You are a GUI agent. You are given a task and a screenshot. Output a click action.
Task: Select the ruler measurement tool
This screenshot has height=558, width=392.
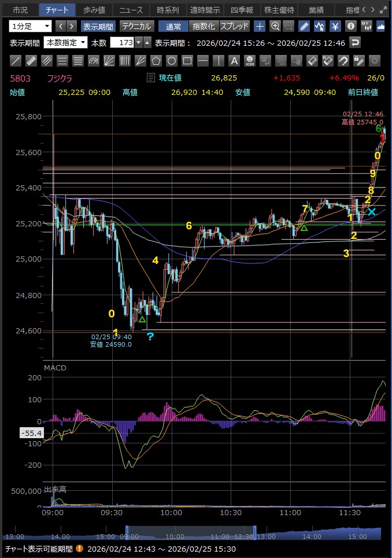pos(31,60)
